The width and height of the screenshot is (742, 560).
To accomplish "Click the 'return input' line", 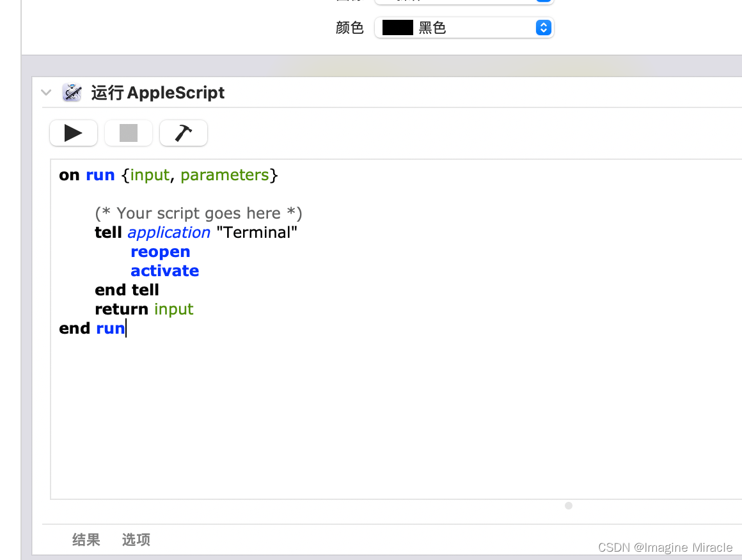I will pyautogui.click(x=144, y=309).
